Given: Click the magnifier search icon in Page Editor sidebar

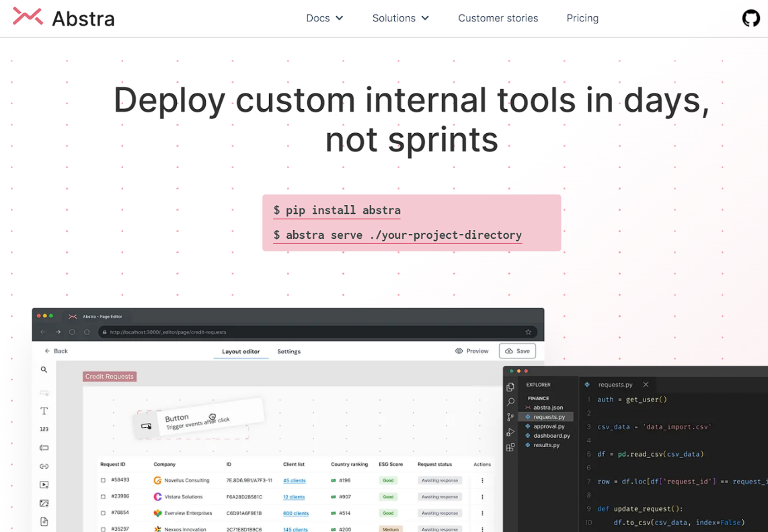Looking at the screenshot, I should pos(44,369).
